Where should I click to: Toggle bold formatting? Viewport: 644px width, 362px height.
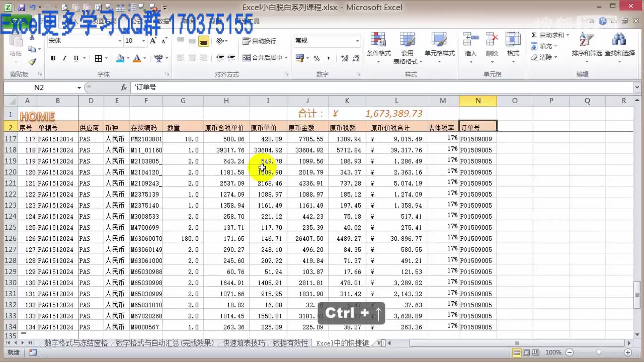tap(53, 58)
